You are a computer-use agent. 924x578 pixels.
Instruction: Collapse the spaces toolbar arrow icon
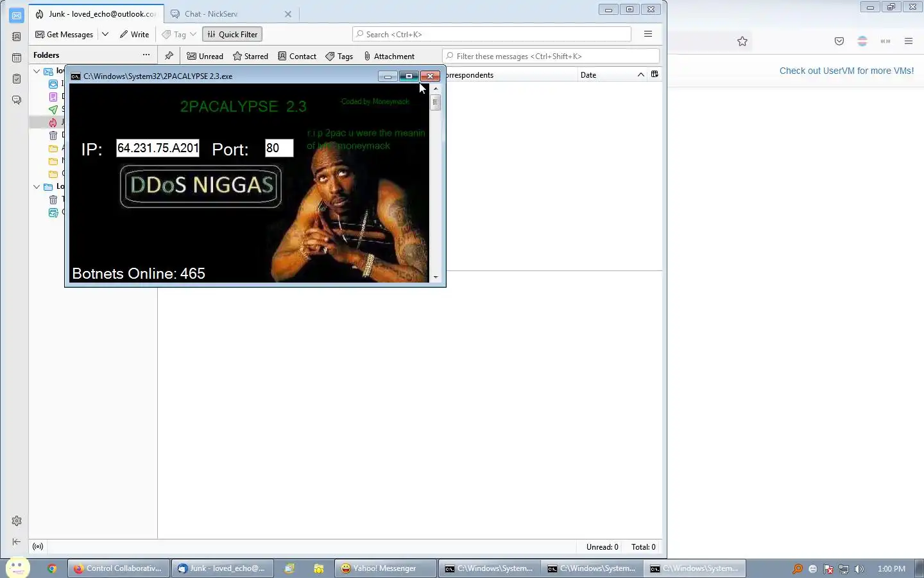click(x=17, y=542)
